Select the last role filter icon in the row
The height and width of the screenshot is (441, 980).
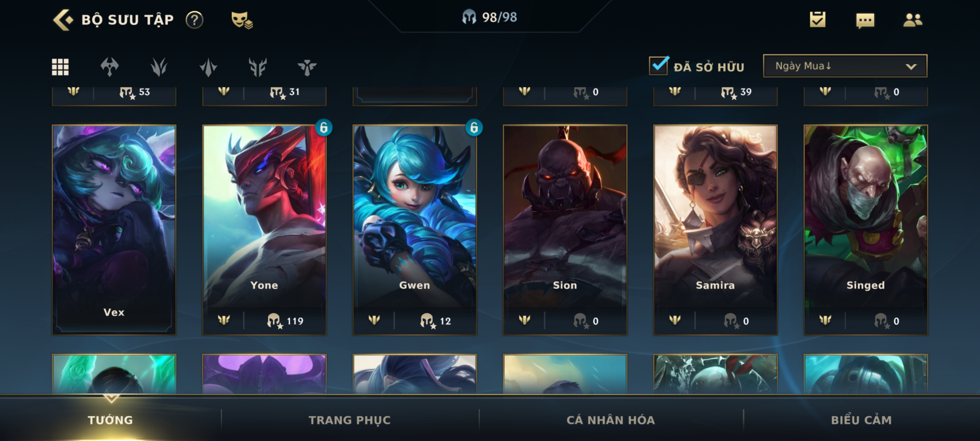[307, 67]
